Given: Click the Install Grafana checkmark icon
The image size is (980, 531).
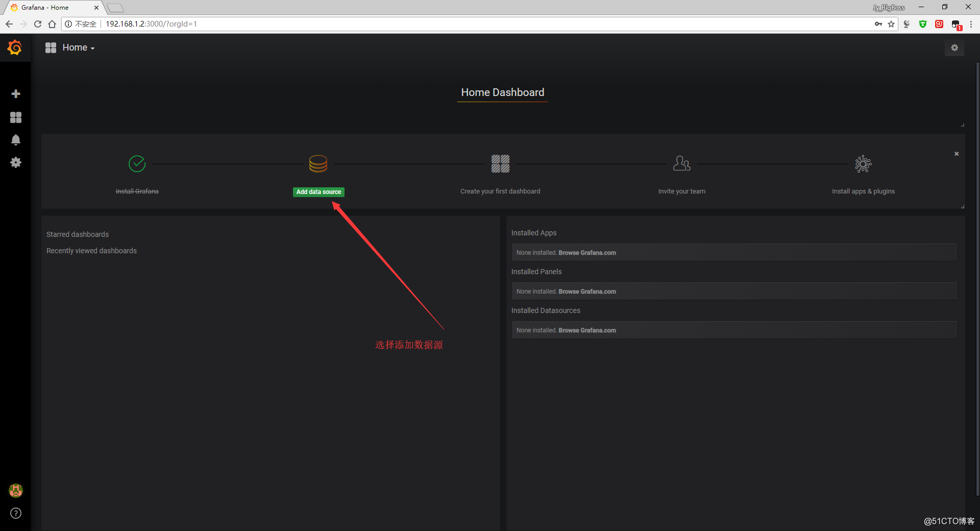Looking at the screenshot, I should tap(137, 164).
